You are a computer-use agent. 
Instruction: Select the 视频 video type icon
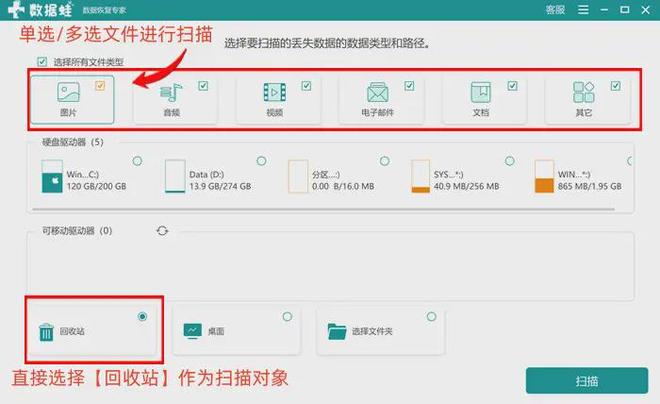tap(274, 92)
